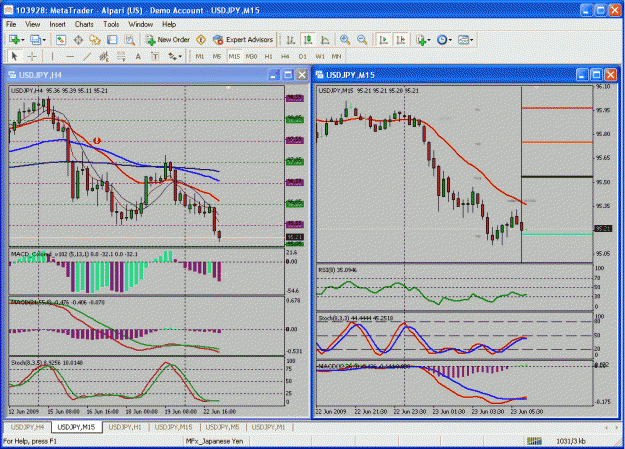Open the MetaEditor yellow diamond icon
625x449 pixels.
(201, 39)
